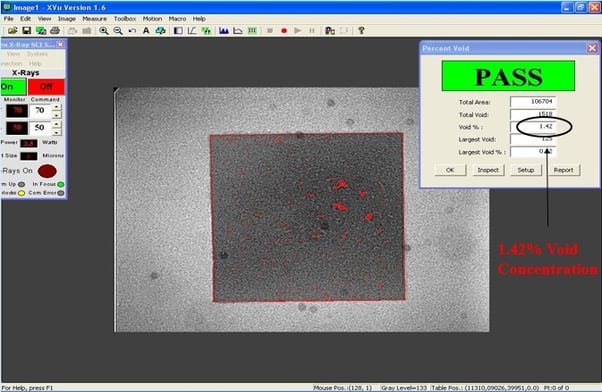Print using the printer toolbar icon
This screenshot has width=602, height=392.
(55, 30)
